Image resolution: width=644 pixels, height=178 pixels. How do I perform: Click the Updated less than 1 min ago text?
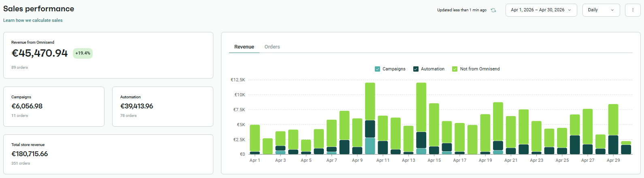462,10
